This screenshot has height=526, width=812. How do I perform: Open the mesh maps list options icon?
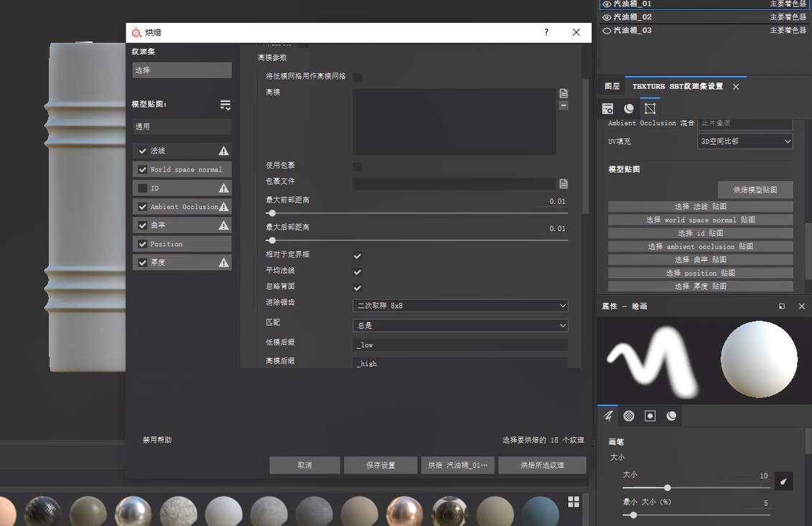tap(225, 105)
